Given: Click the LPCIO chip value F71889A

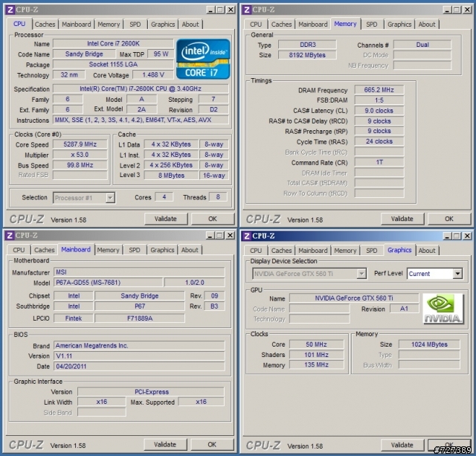Looking at the screenshot, I should [x=140, y=318].
